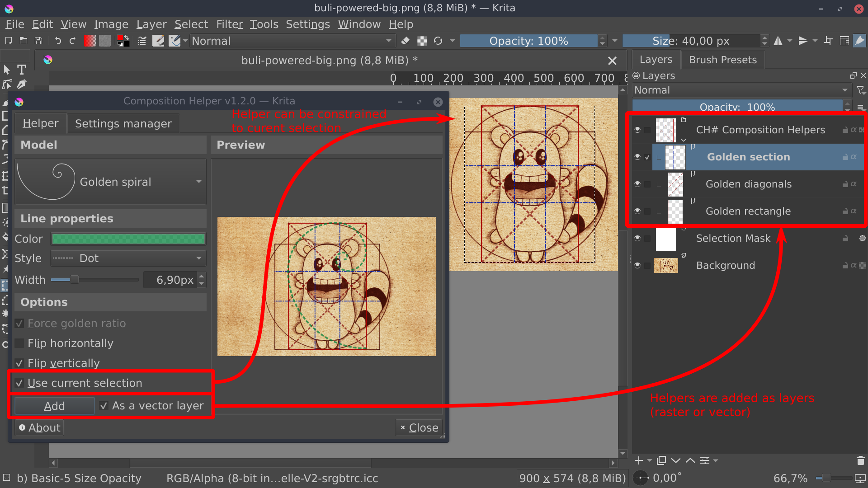Enable the eraser mode icon
The width and height of the screenshot is (868, 488).
pos(406,41)
